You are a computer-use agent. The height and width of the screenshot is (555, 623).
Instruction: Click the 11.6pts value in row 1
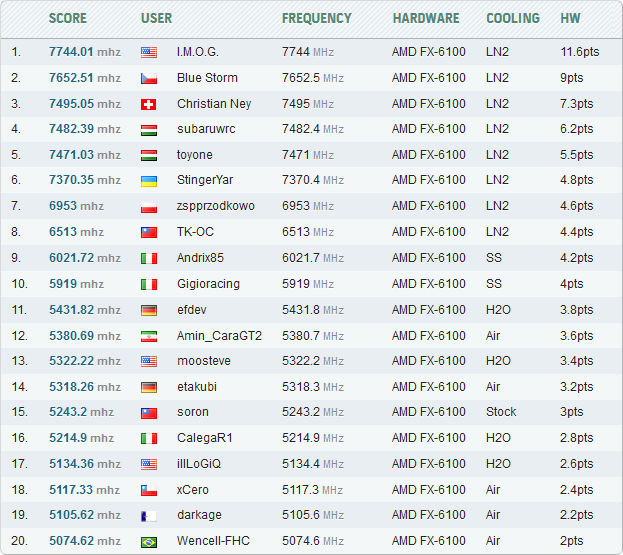pos(579,52)
